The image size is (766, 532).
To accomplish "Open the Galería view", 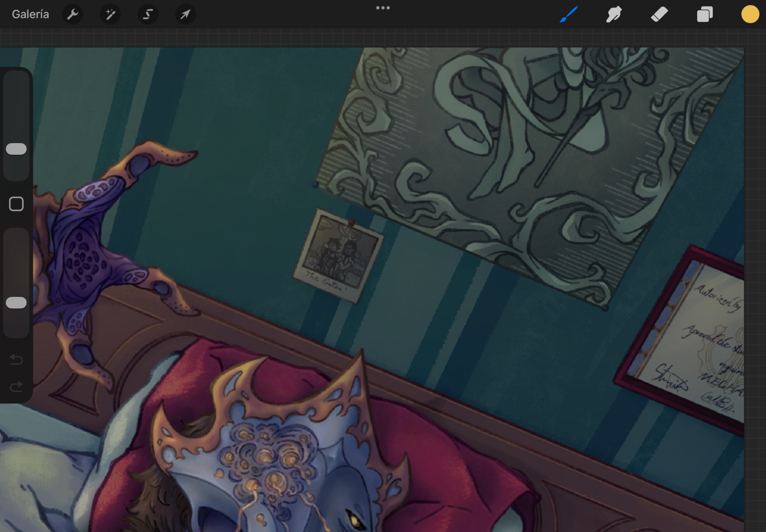I will pyautogui.click(x=30, y=15).
